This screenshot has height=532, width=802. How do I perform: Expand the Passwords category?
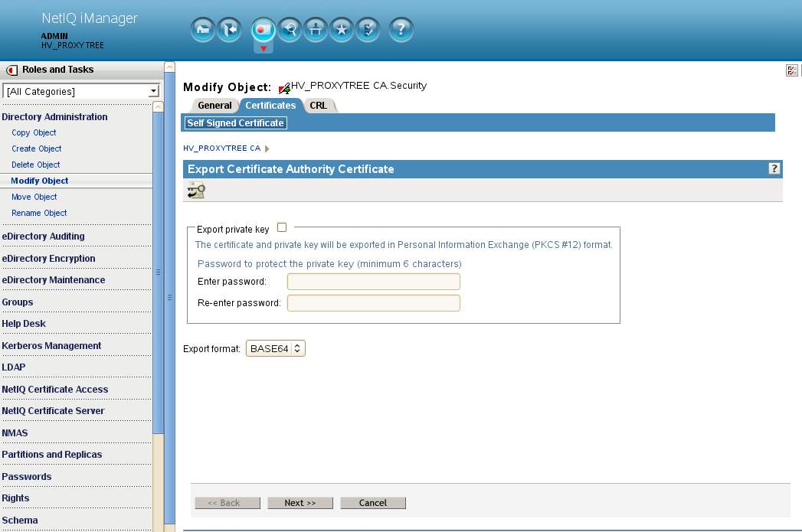(x=27, y=476)
